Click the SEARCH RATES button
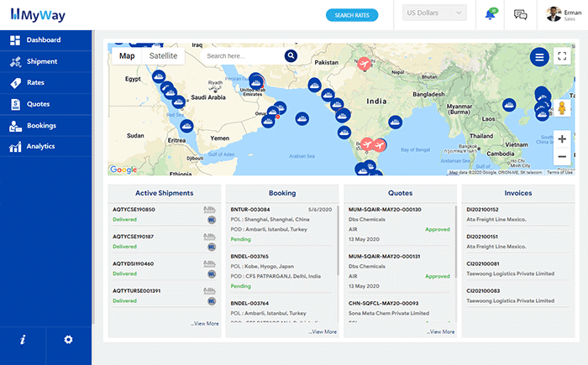 pyautogui.click(x=352, y=15)
